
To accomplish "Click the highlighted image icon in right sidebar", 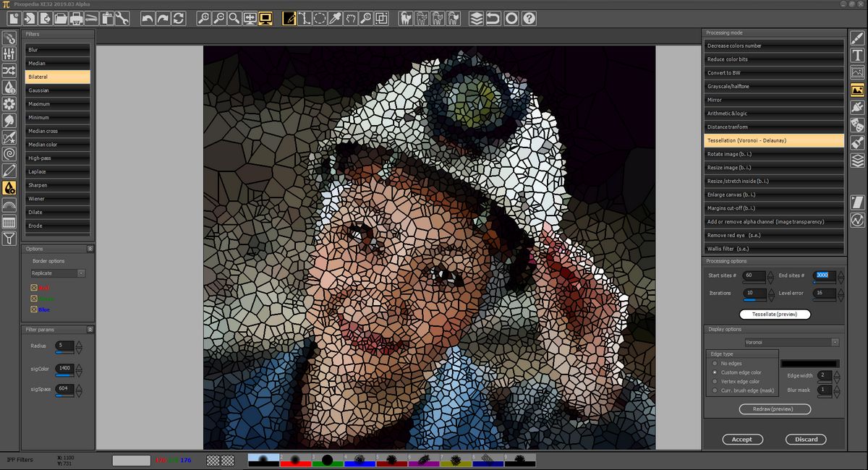I will coord(858,90).
